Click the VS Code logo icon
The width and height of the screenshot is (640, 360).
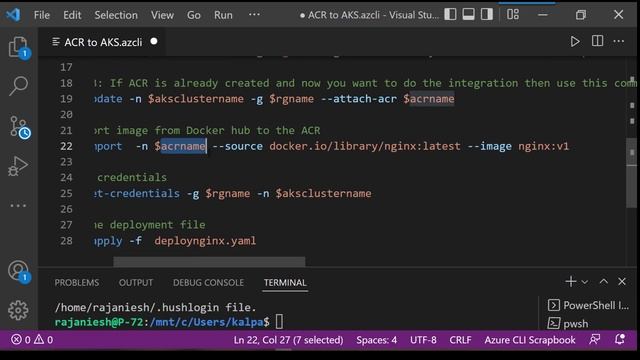[13, 15]
